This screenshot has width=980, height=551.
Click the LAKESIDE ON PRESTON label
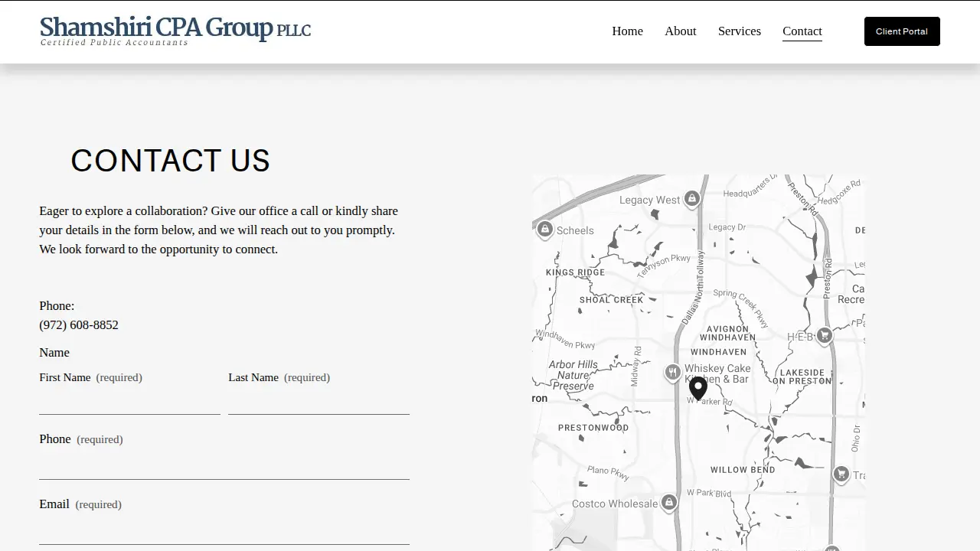point(802,377)
